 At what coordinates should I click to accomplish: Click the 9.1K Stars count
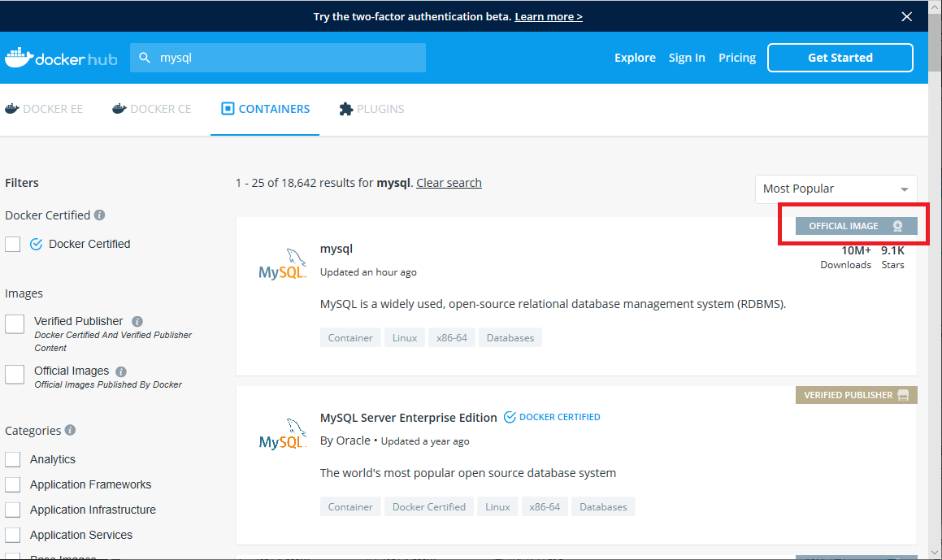click(892, 257)
